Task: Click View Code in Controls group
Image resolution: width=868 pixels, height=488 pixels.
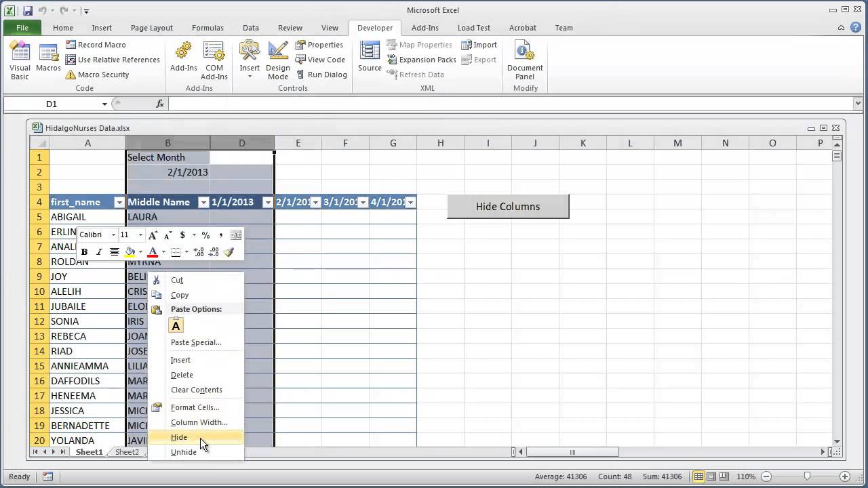Action: tap(320, 60)
